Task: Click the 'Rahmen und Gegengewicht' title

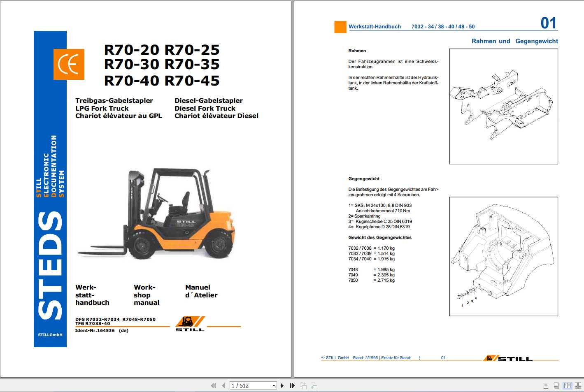Action: [515, 41]
